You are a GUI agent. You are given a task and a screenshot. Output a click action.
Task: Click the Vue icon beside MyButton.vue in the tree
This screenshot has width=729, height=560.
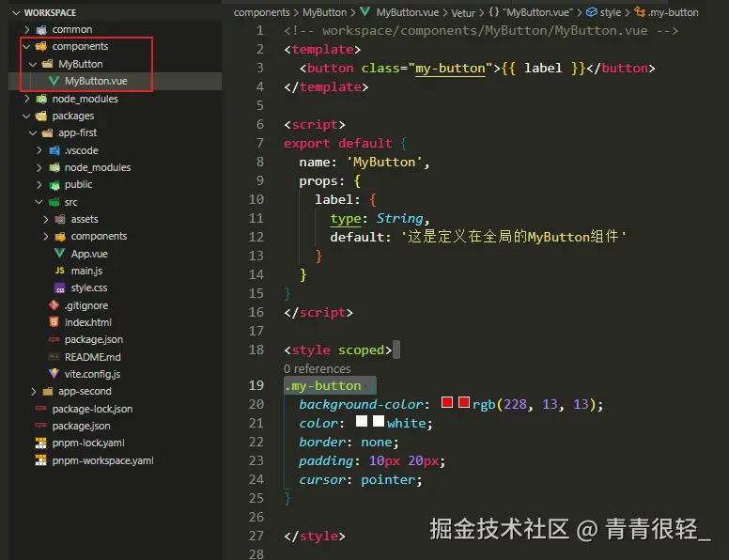point(54,81)
